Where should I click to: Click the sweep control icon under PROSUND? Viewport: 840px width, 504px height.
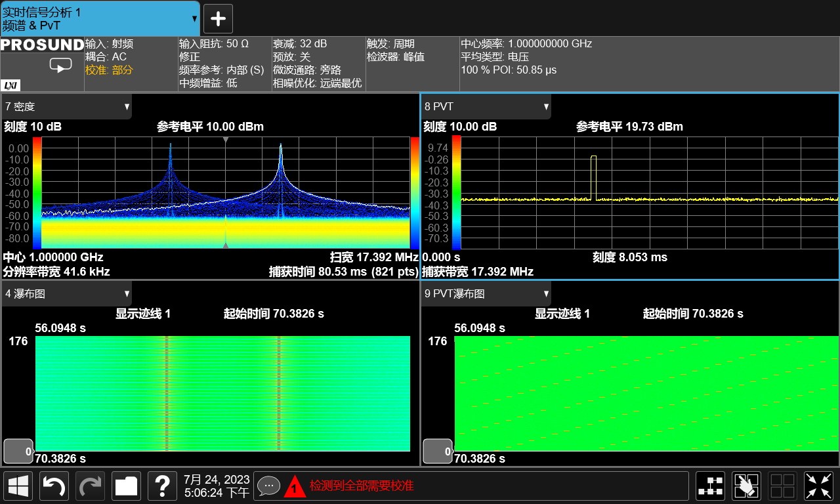coord(60,66)
